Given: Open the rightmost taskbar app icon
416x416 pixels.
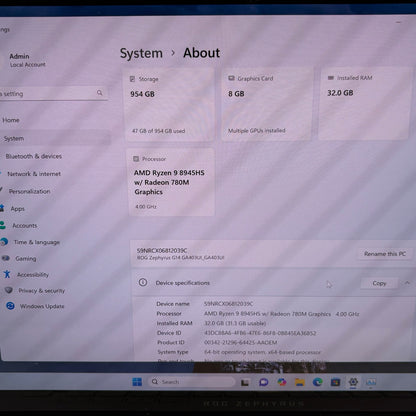Looking at the screenshot, I should (x=371, y=382).
